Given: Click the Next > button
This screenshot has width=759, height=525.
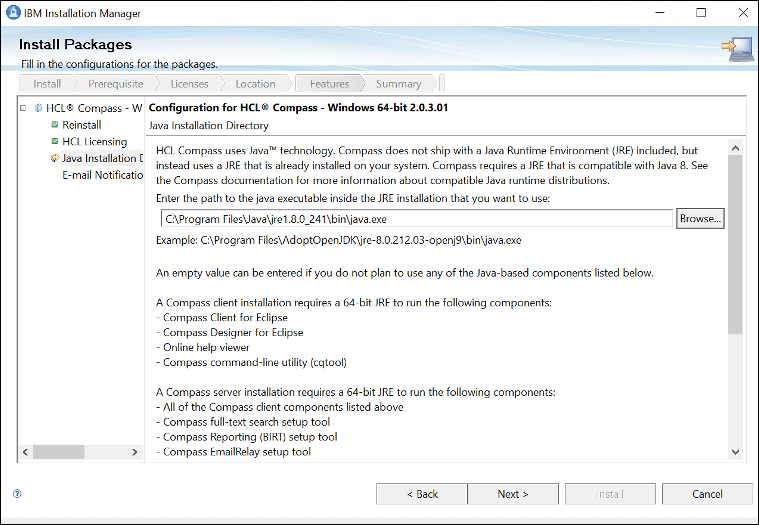Looking at the screenshot, I should coord(513,494).
